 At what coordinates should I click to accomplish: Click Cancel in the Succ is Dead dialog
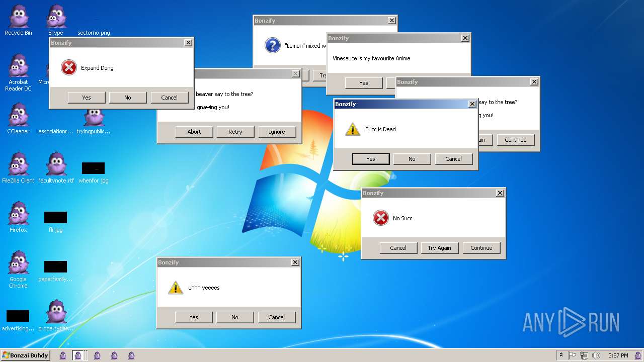tap(453, 159)
